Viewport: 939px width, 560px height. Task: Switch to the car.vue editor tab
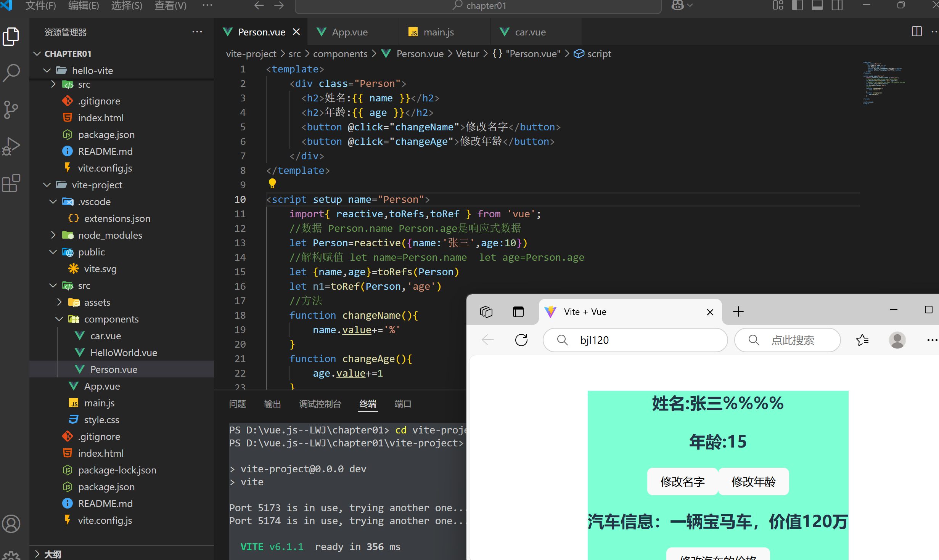536,32
